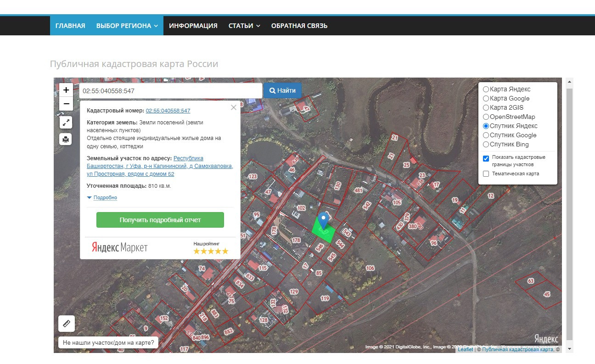This screenshot has height=364, width=595.
Task: Select Карта Яндекс map layer
Action: tap(486, 89)
